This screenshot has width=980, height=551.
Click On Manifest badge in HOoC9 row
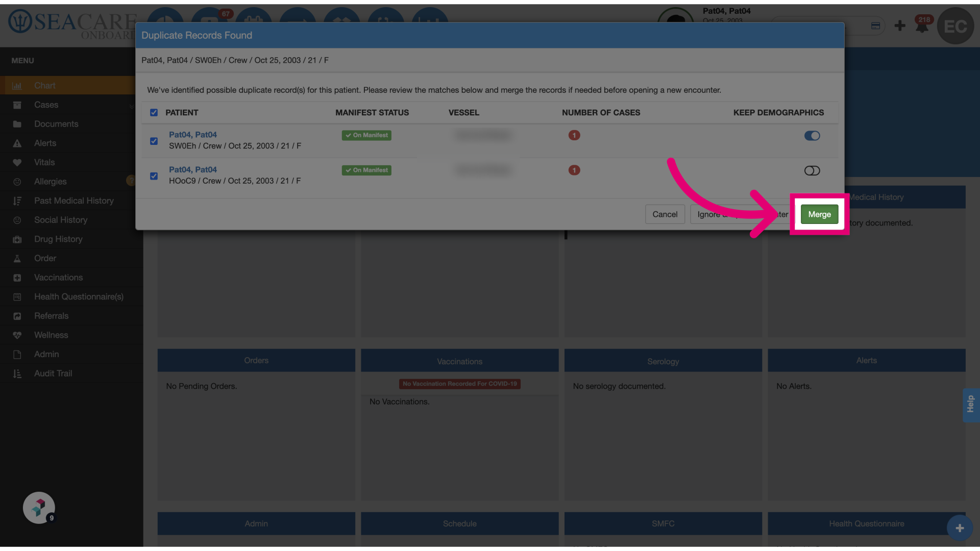(366, 170)
